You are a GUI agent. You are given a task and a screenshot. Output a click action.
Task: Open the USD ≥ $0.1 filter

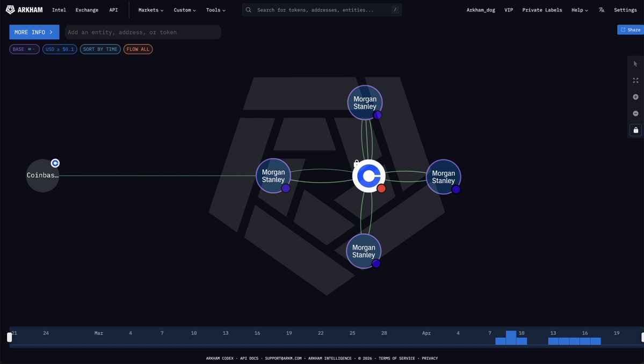(60, 49)
